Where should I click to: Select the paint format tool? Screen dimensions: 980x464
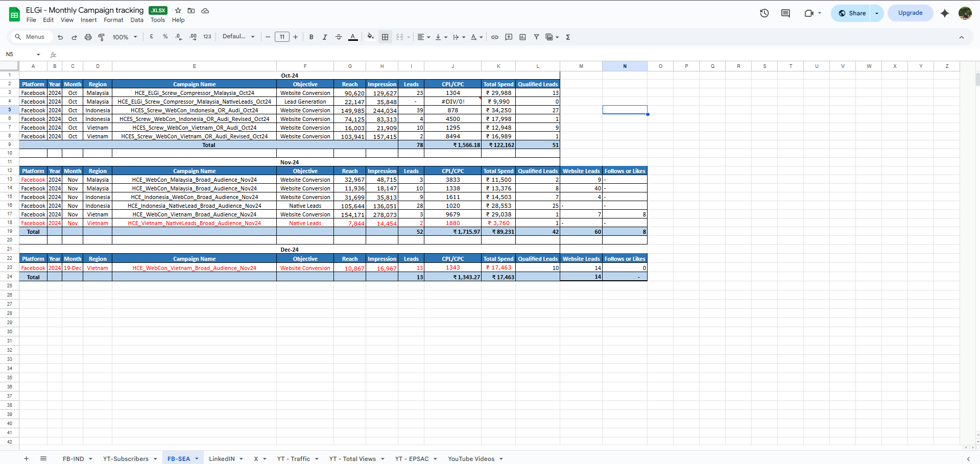click(102, 37)
